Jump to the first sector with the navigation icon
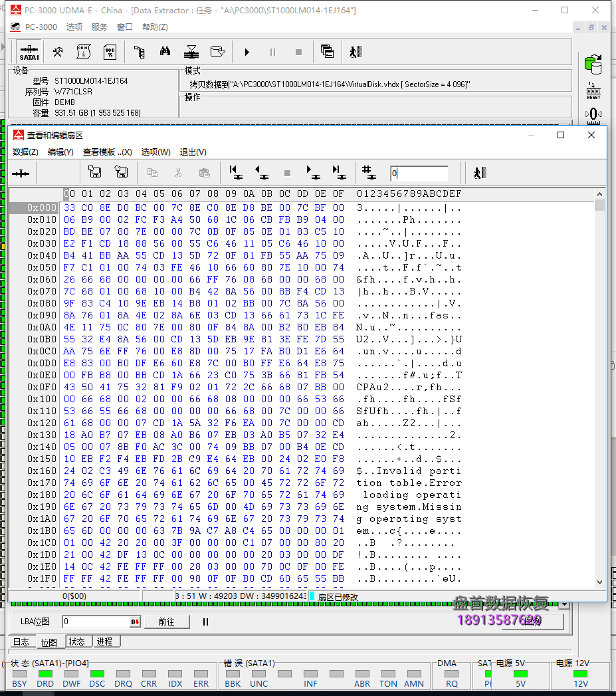This screenshot has height=696, width=616. coord(235,172)
